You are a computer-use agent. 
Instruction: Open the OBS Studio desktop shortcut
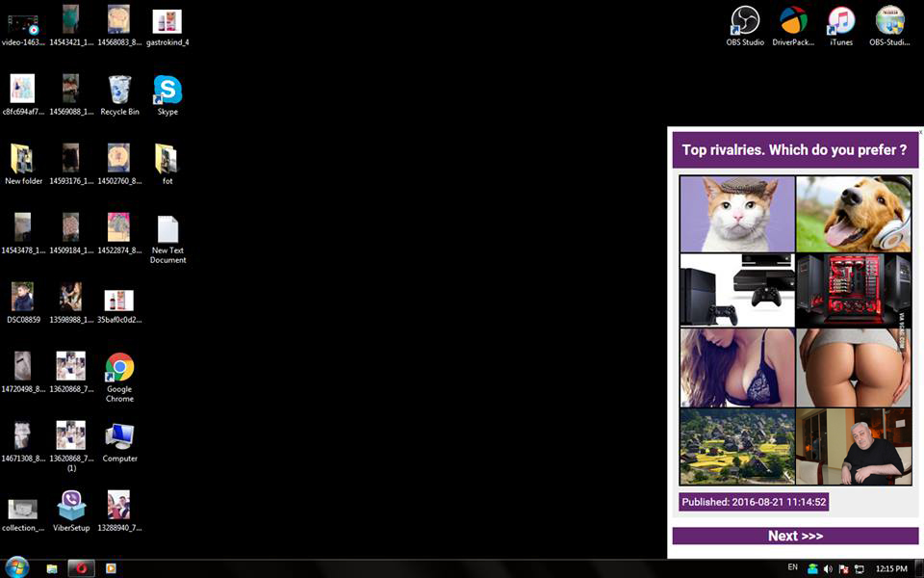(x=745, y=26)
